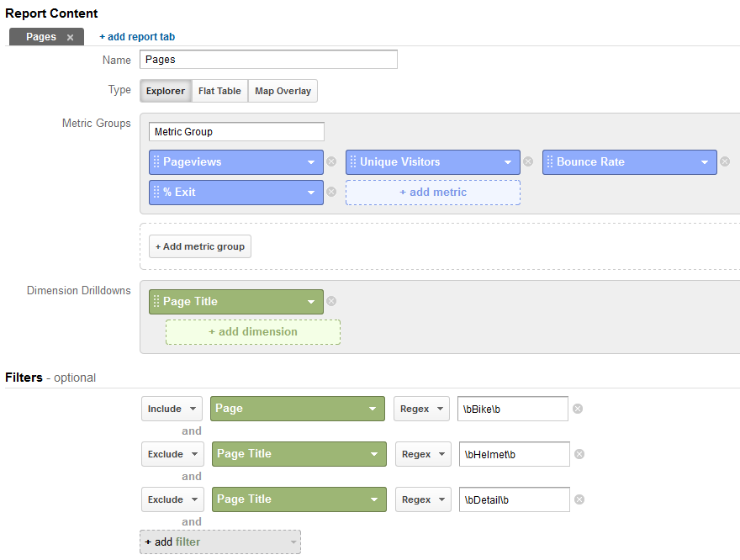
Task: Remove the % Exit metric
Action: click(331, 193)
